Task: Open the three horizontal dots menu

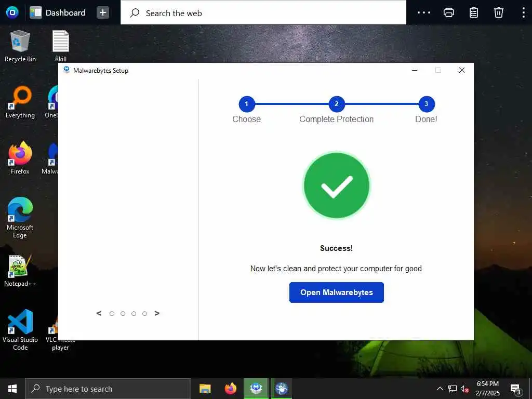Action: click(424, 12)
